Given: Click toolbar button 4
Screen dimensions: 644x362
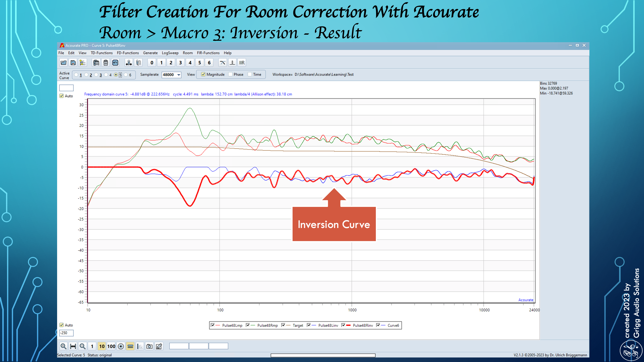Looking at the screenshot, I should pos(190,63).
